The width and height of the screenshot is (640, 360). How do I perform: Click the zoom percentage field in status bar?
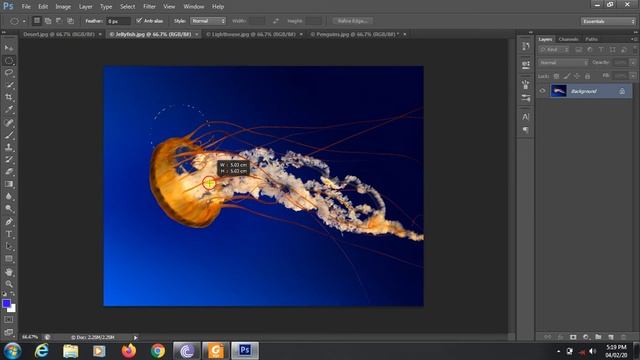point(30,337)
